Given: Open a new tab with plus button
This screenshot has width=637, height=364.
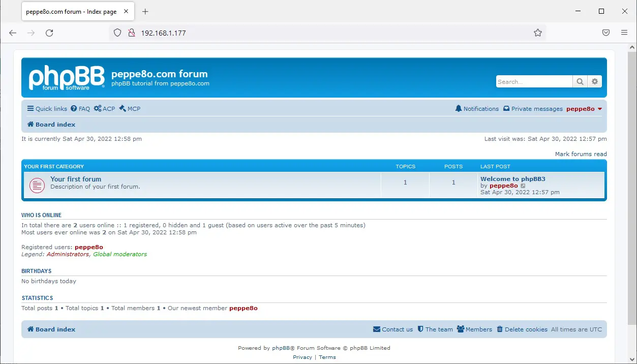Looking at the screenshot, I should [145, 12].
